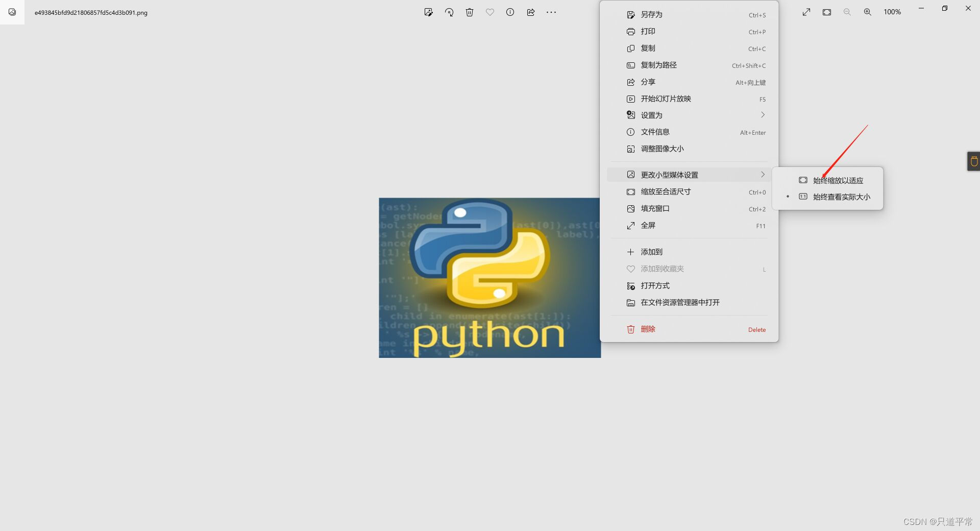
Task: Select 始终查看实际大小 option in the submenu
Action: click(827, 197)
